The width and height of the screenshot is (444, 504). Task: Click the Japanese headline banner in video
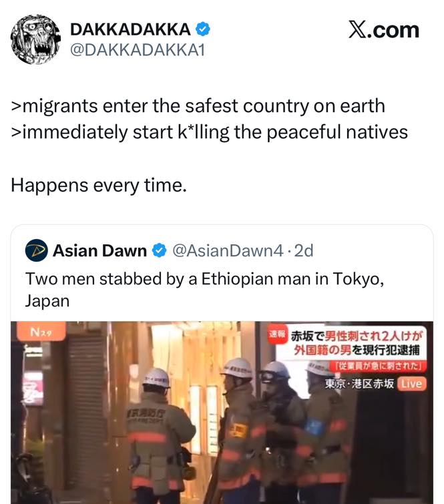coord(352,343)
